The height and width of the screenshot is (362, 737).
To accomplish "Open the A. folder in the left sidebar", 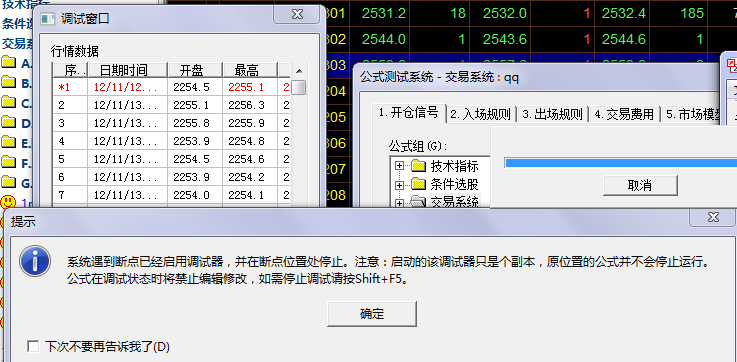I will point(16,63).
